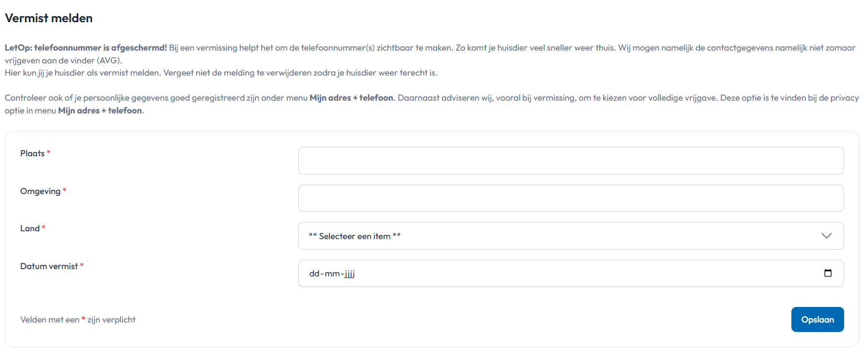The image size is (868, 352).
Task: Click the red asterisk beside the Plaats label
Action: point(48,153)
